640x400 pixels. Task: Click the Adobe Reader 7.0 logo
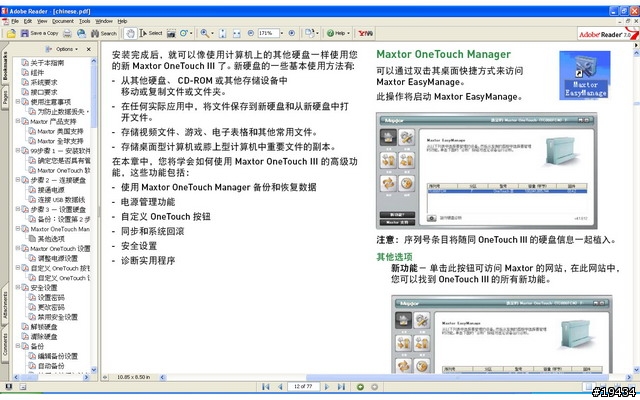[x=608, y=33]
